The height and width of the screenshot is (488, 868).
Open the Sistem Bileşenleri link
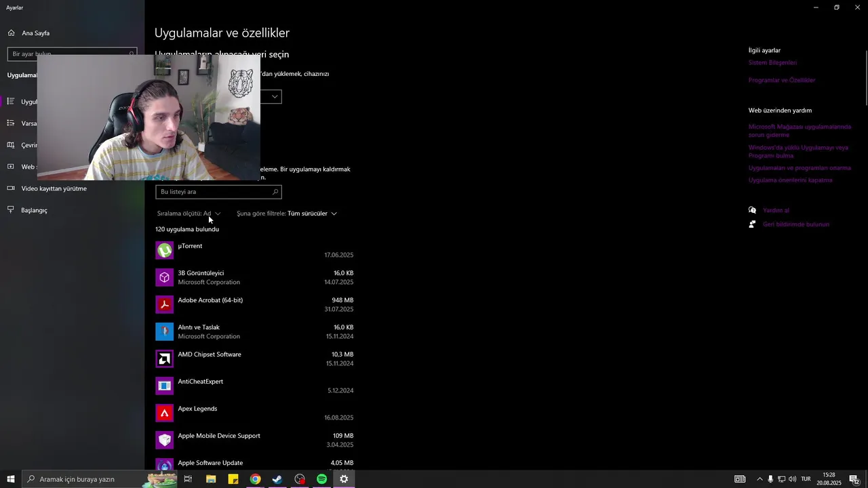tap(772, 62)
